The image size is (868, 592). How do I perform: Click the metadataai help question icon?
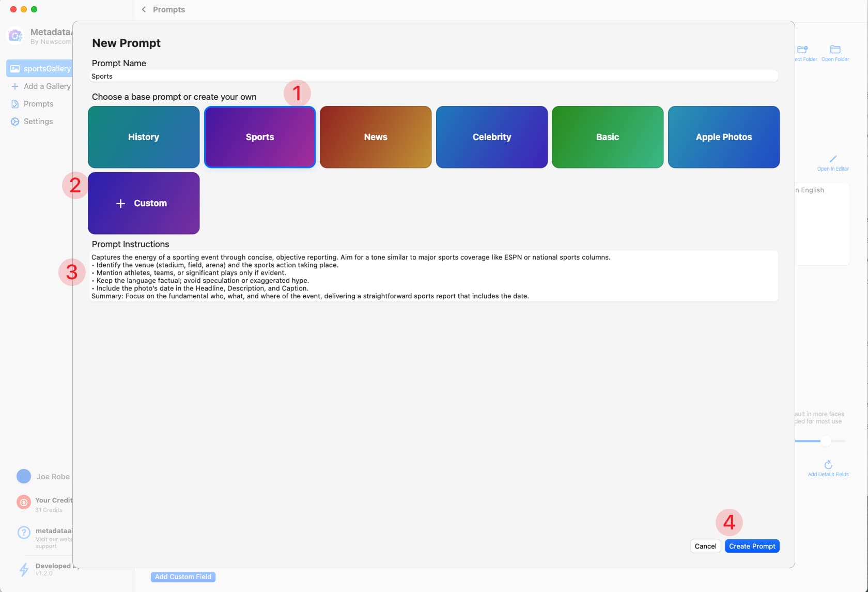tap(24, 533)
